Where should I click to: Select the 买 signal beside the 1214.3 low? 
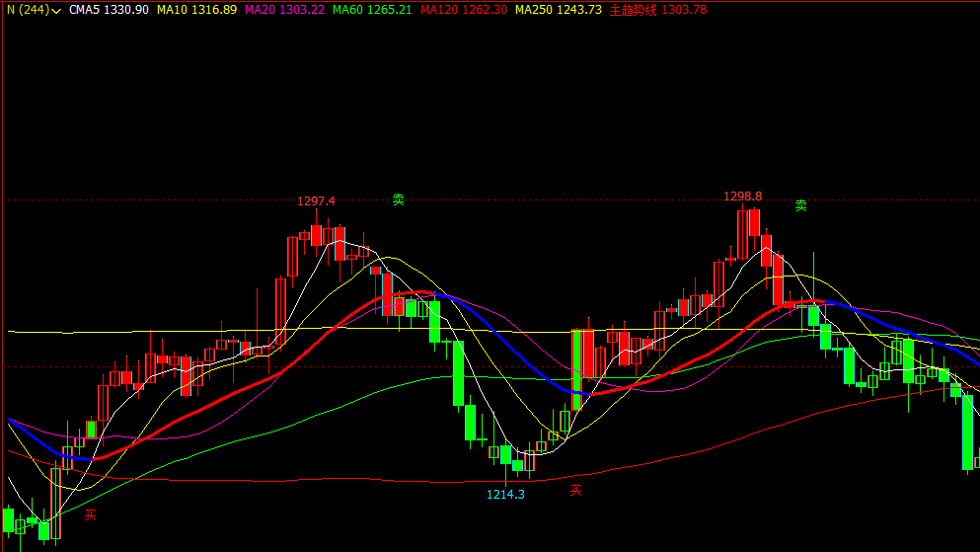(575, 491)
